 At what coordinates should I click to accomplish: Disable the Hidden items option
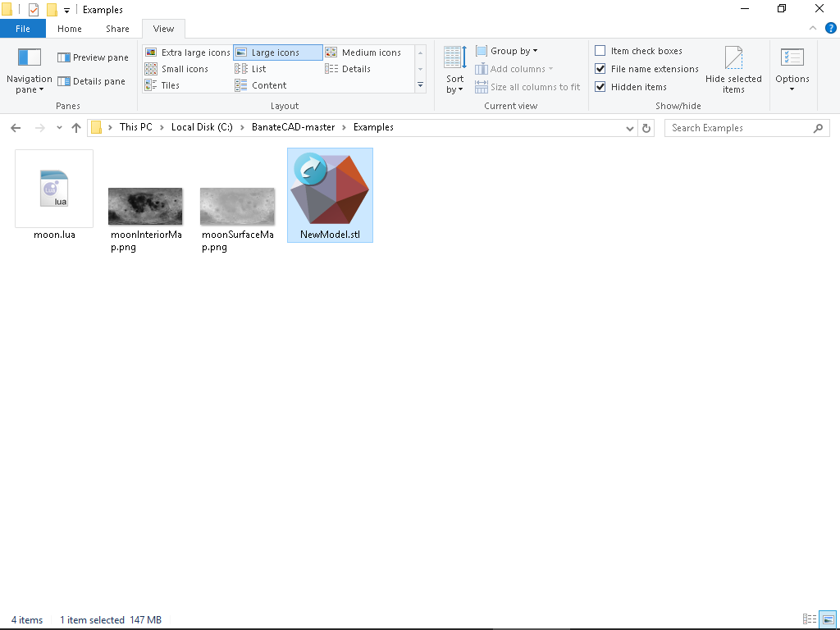600,86
